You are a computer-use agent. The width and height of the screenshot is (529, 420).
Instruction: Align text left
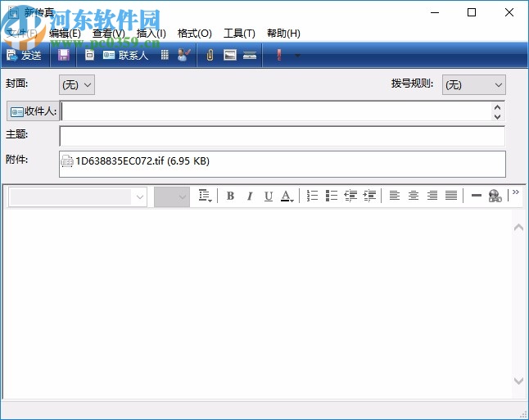click(x=395, y=196)
